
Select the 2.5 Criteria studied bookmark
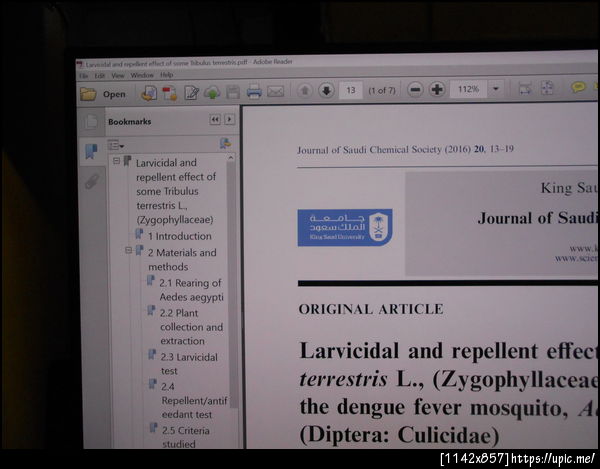tap(186, 437)
